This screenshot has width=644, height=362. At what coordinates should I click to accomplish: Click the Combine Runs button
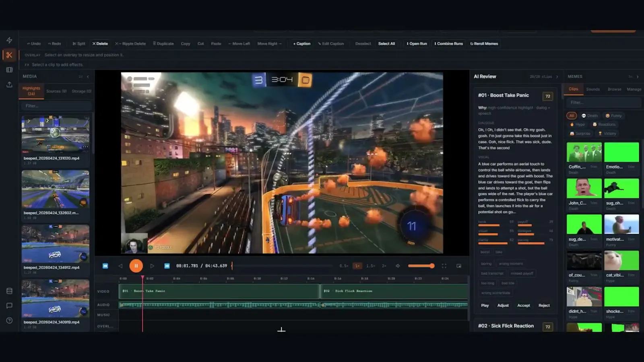pos(449,43)
